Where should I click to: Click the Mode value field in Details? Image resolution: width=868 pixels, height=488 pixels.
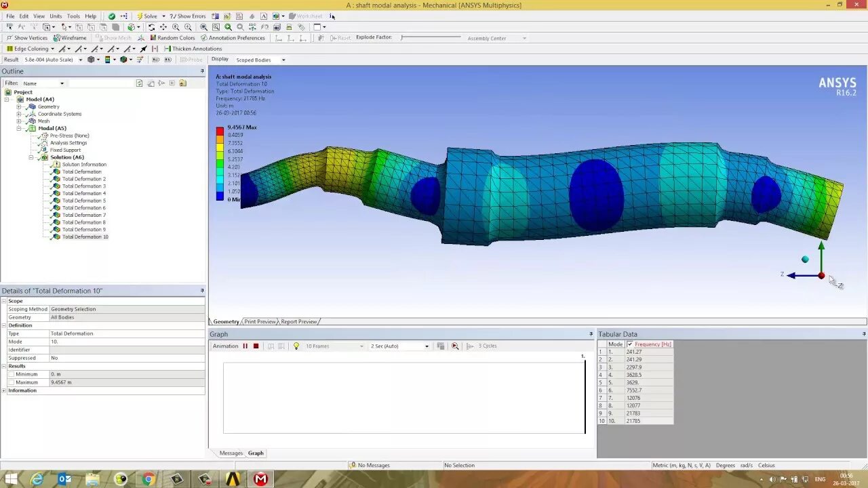coord(127,342)
